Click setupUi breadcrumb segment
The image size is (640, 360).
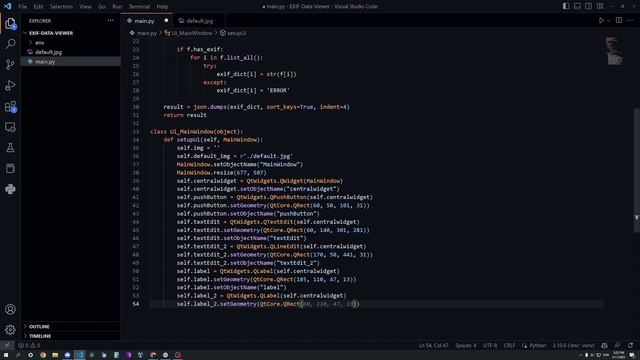pos(236,33)
